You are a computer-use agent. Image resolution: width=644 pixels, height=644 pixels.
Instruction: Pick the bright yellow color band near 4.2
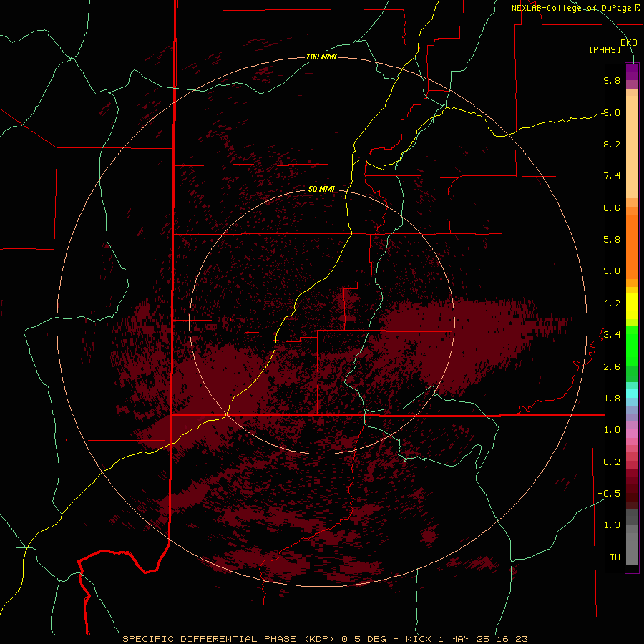(632, 306)
